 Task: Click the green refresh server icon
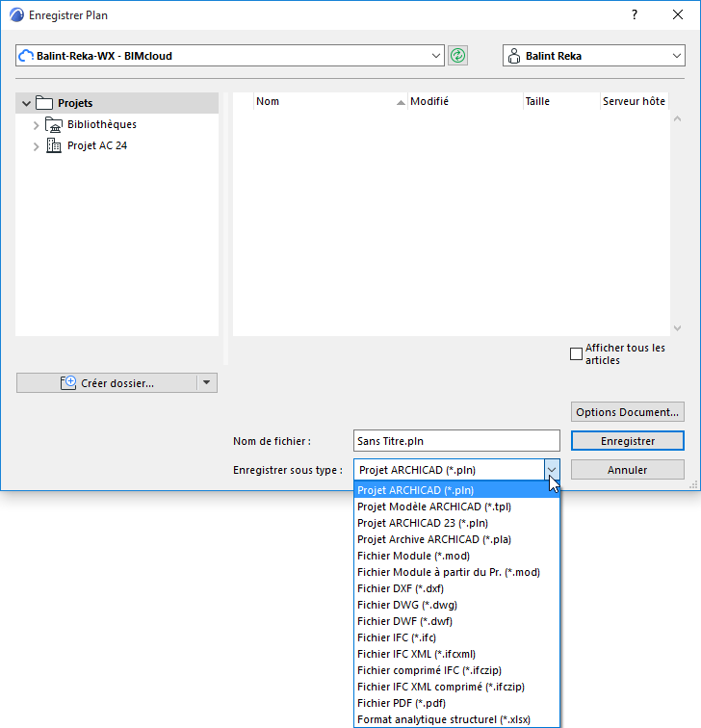(x=457, y=56)
